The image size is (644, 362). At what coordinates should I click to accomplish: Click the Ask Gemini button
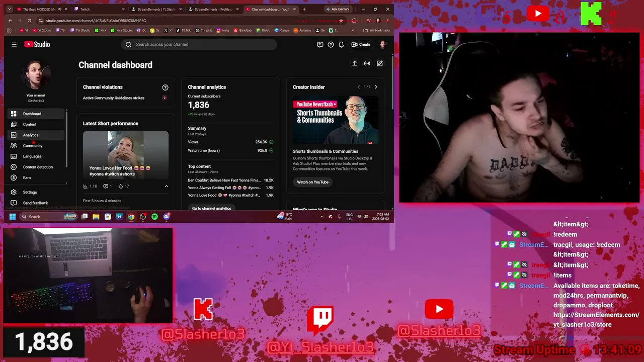[x=338, y=9]
